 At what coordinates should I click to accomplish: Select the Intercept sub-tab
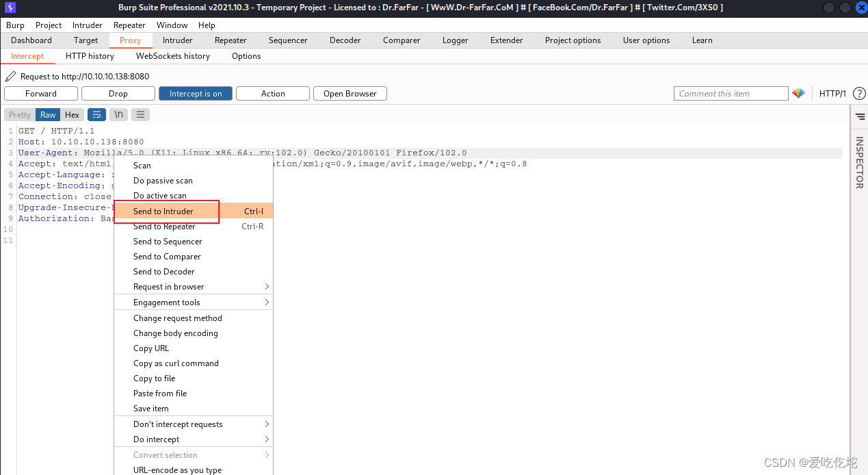27,56
